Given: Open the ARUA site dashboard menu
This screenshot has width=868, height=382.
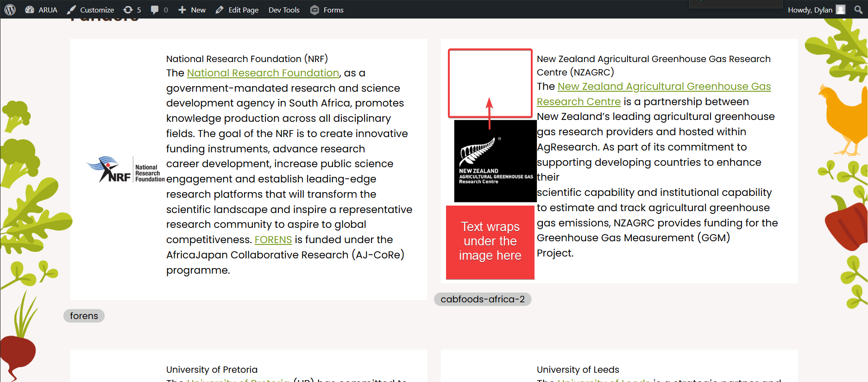Looking at the screenshot, I should tap(42, 10).
